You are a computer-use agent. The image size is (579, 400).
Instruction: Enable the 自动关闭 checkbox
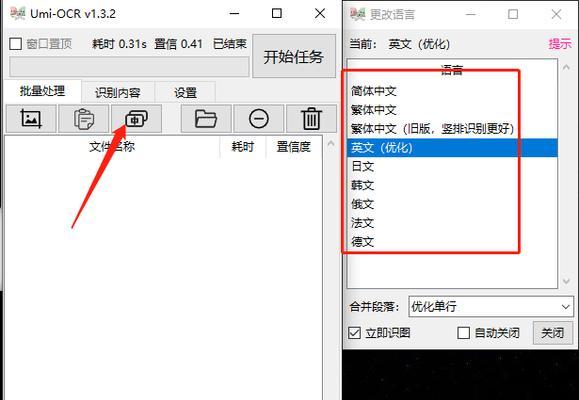click(x=463, y=333)
